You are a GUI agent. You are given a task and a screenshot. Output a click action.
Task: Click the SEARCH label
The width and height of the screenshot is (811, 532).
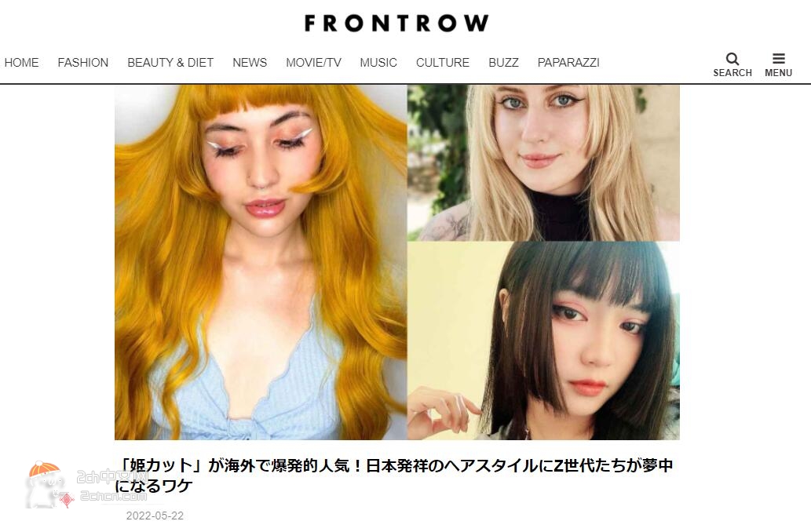point(732,73)
